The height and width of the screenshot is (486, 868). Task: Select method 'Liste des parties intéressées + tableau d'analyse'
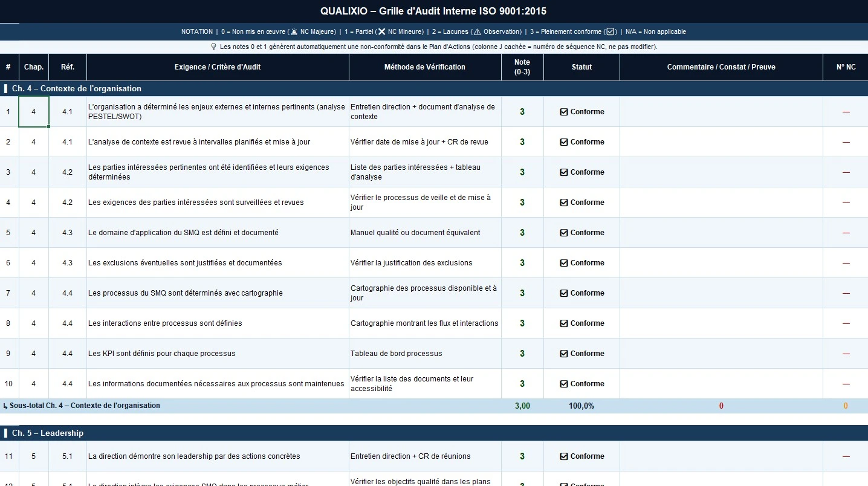pos(425,172)
